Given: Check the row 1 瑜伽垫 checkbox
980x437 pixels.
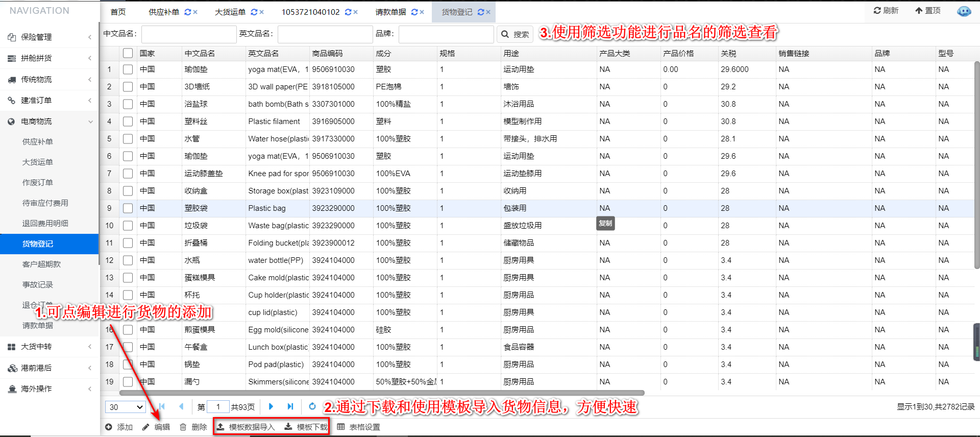Looking at the screenshot, I should coord(128,69).
